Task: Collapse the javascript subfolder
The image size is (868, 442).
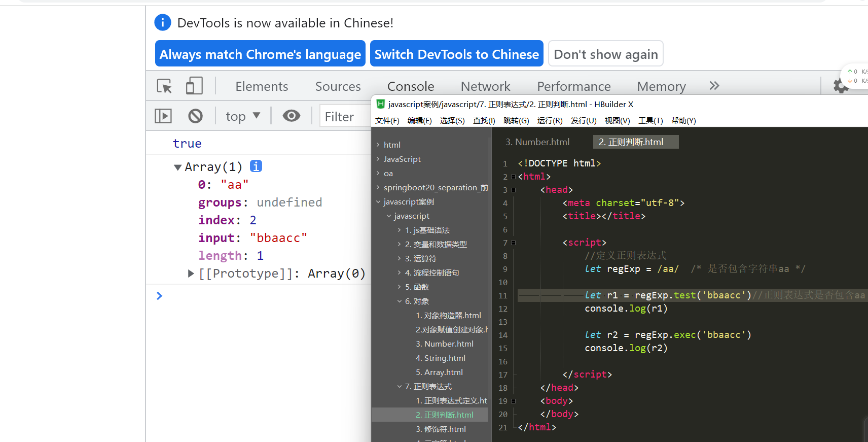Action: pos(389,216)
